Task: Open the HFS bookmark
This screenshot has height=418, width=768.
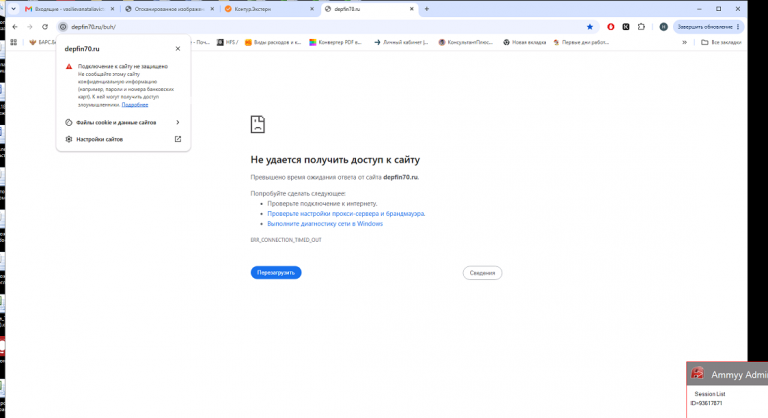Action: coord(228,42)
